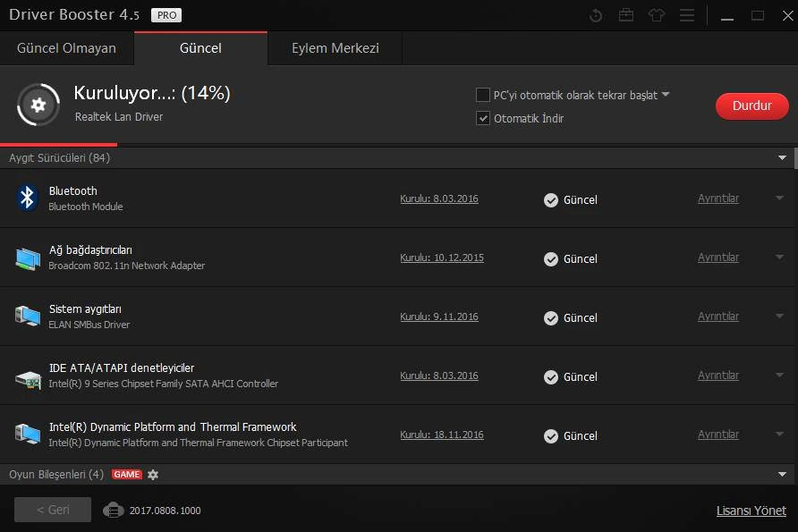Screen dimensions: 798x532
Task: Expand the Ağ bağdaştırıcıları row dropdown arrow
Action: (x=779, y=257)
